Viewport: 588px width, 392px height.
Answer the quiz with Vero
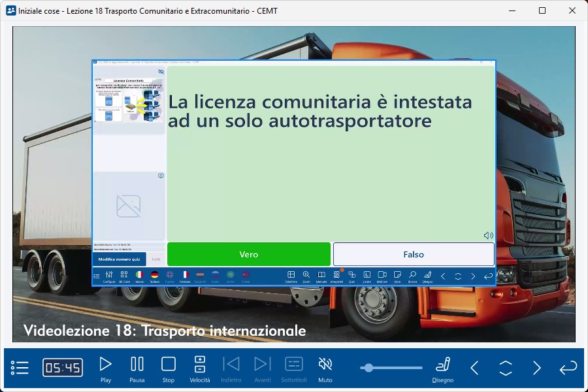coord(249,254)
